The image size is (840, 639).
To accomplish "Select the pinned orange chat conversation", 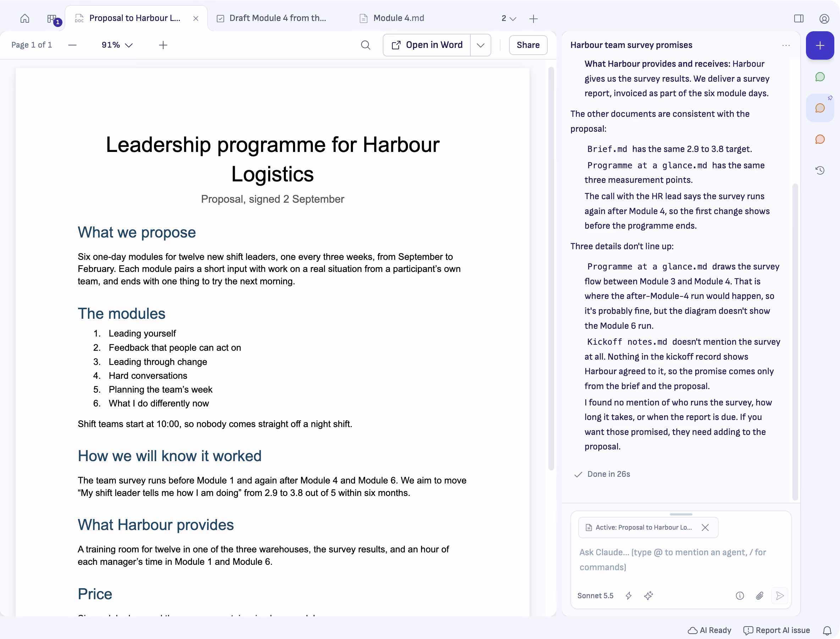I will (820, 108).
